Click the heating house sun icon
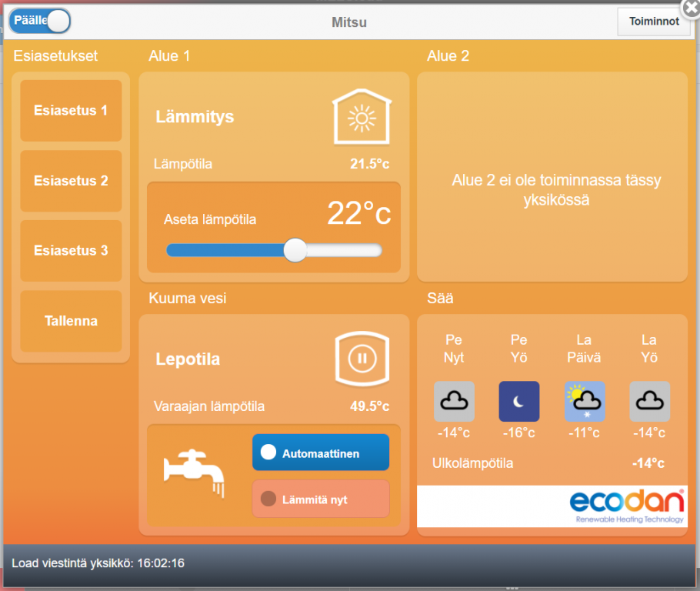 point(361,117)
